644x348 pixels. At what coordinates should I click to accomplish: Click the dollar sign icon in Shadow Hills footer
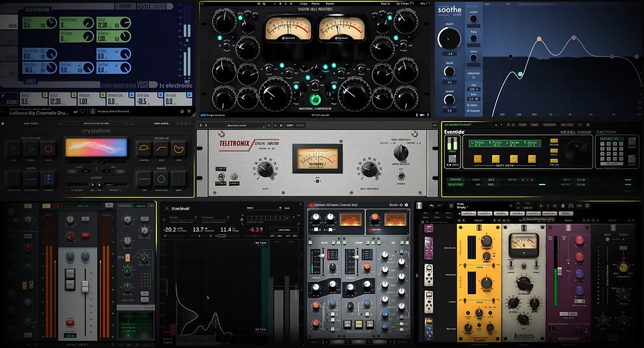[x=417, y=115]
